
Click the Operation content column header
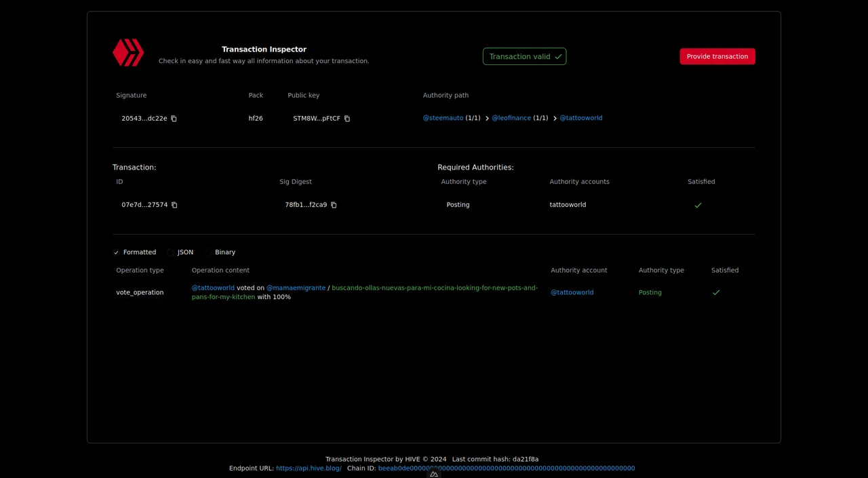tap(220, 271)
